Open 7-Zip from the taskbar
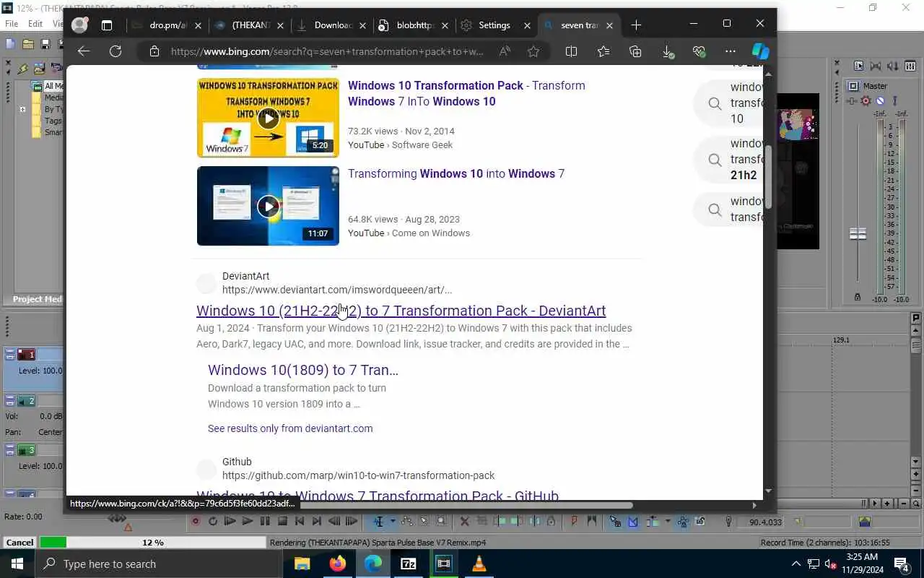Image resolution: width=924 pixels, height=578 pixels. (x=408, y=564)
